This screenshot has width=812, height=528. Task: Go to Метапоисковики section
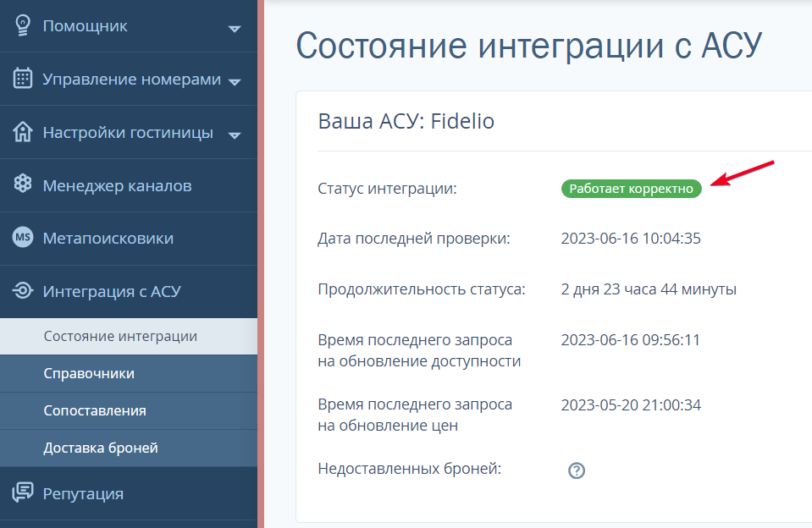tap(129, 239)
